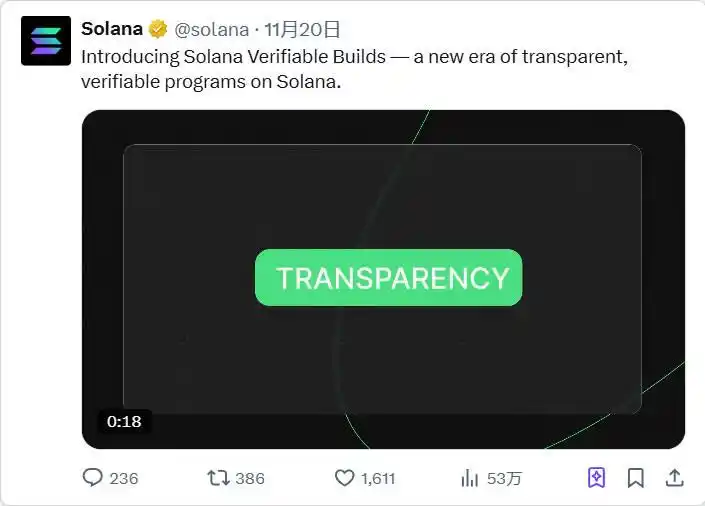Click the 386 reposts count
The height and width of the screenshot is (506, 705).
[x=250, y=478]
